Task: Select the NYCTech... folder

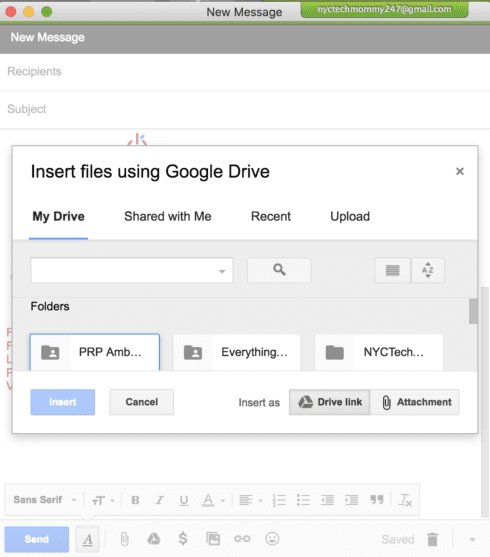Action: pos(379,352)
